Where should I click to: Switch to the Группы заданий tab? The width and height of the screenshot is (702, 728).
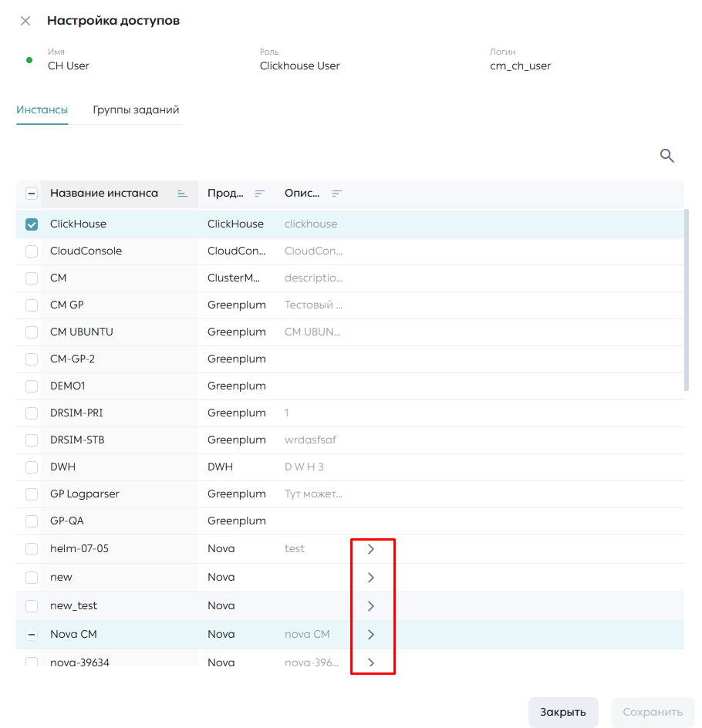(136, 110)
